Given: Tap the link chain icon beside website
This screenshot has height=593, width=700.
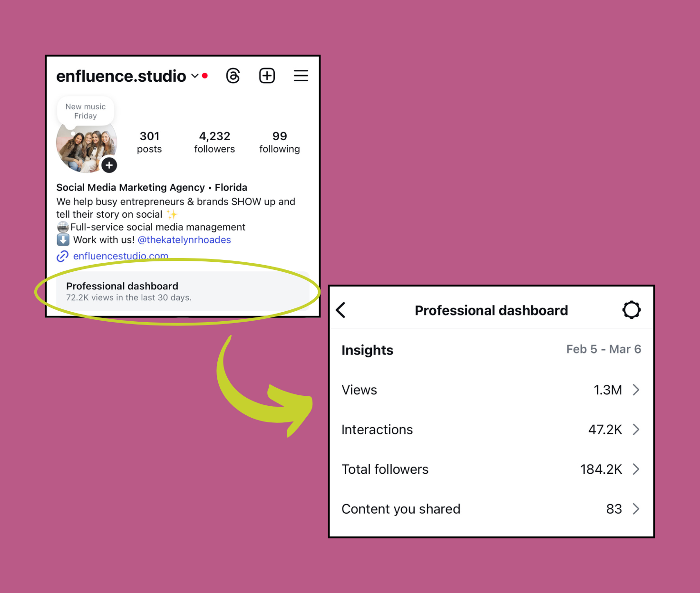Looking at the screenshot, I should [x=62, y=256].
